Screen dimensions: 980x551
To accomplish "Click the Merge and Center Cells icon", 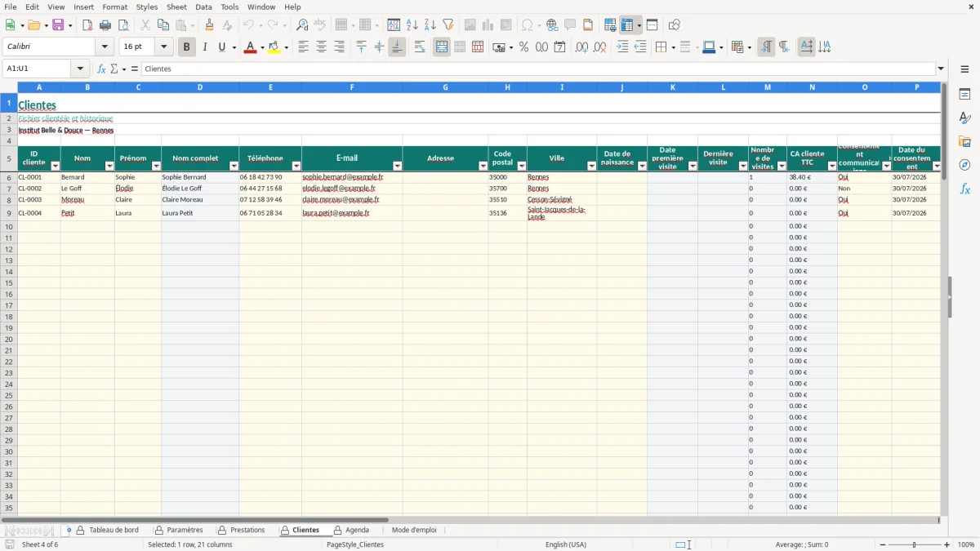I will pyautogui.click(x=442, y=47).
